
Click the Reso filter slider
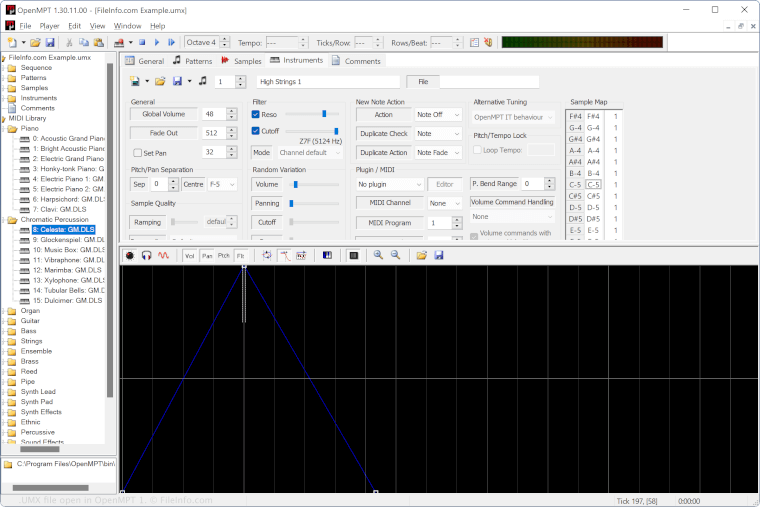coord(312,114)
